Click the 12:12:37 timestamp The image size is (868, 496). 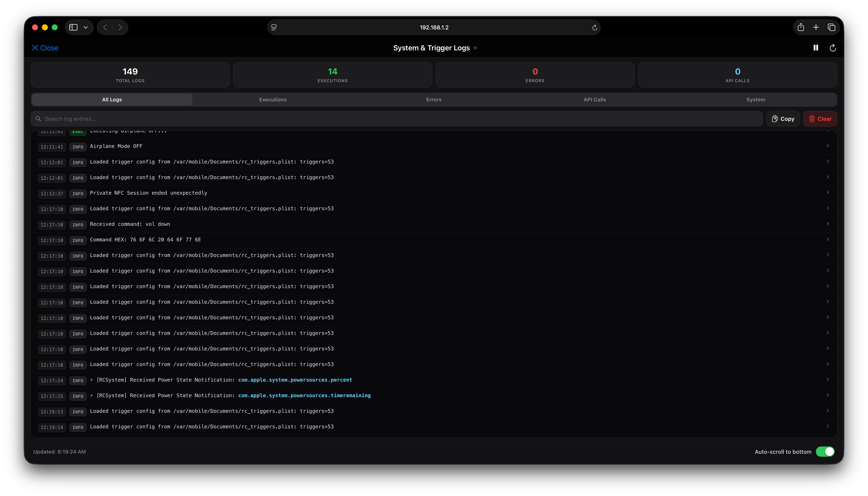(52, 194)
